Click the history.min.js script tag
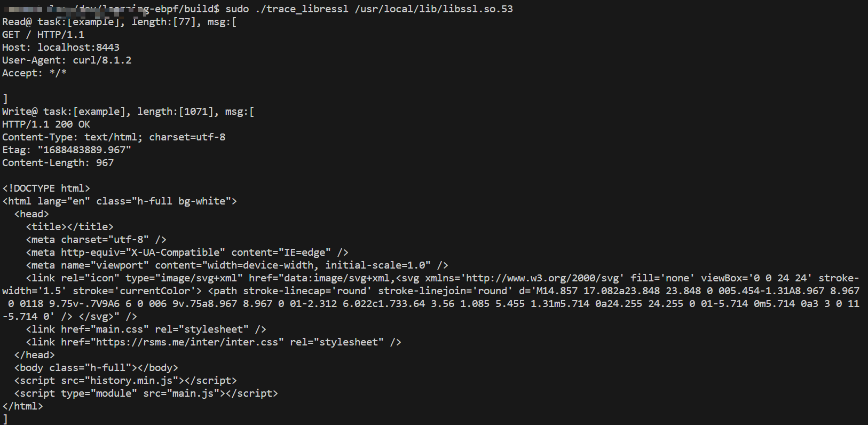The height and width of the screenshot is (425, 868). tap(125, 381)
